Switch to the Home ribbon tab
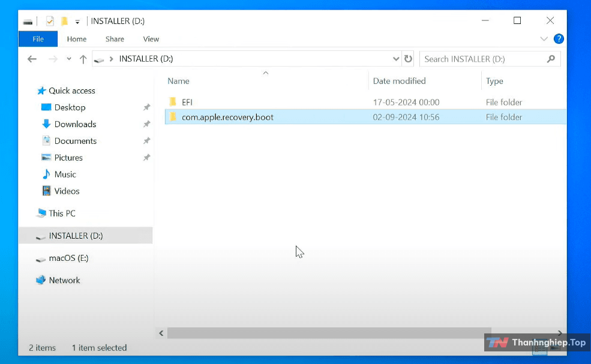The height and width of the screenshot is (364, 591). coord(77,39)
